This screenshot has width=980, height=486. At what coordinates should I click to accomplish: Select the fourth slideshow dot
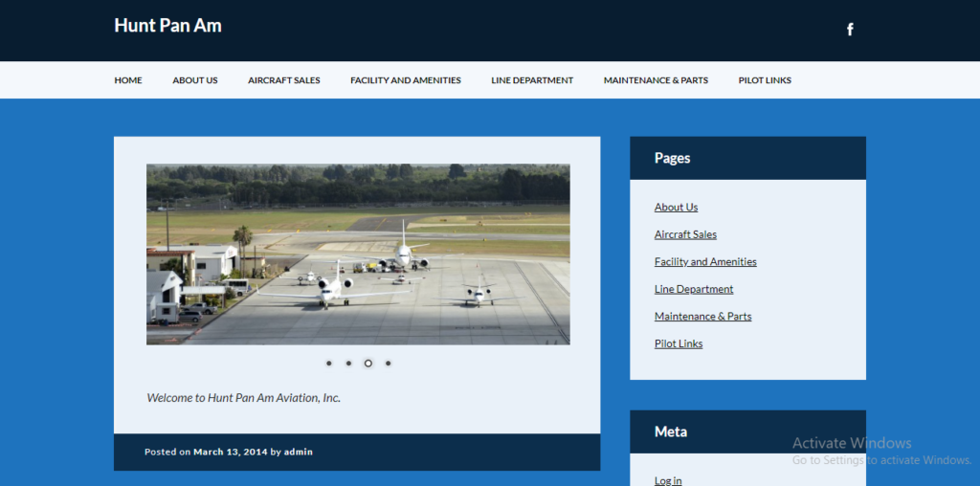point(388,364)
